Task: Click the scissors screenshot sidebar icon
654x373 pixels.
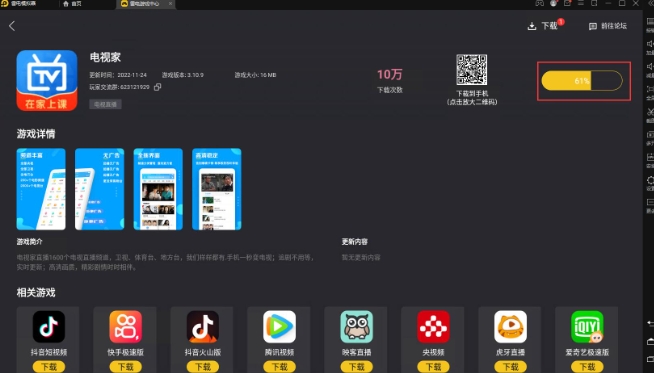Action: (x=650, y=112)
